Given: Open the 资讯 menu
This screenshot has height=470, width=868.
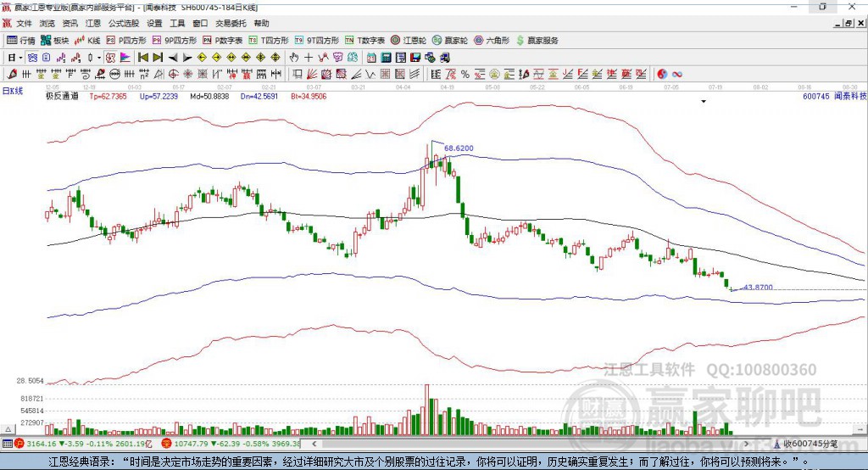Looking at the screenshot, I should point(70,23).
